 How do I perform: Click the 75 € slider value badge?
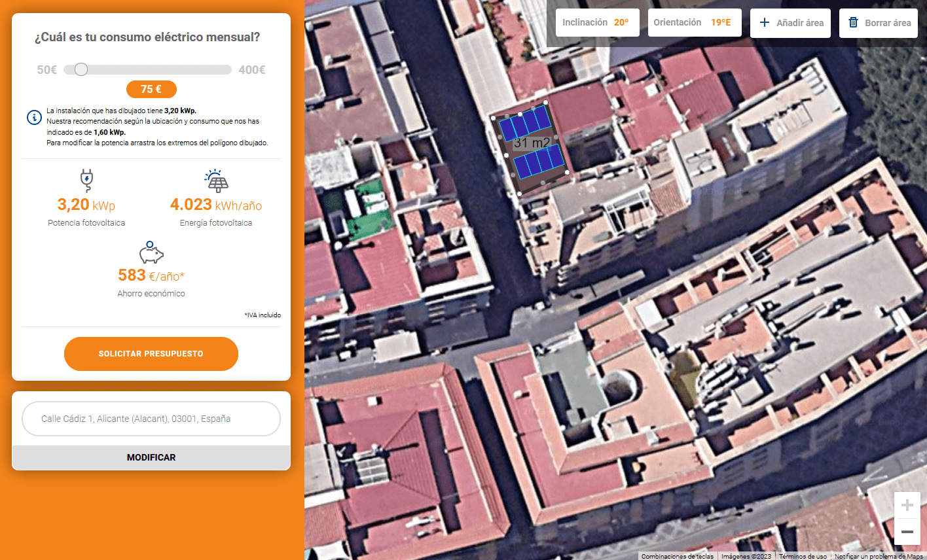point(151,89)
